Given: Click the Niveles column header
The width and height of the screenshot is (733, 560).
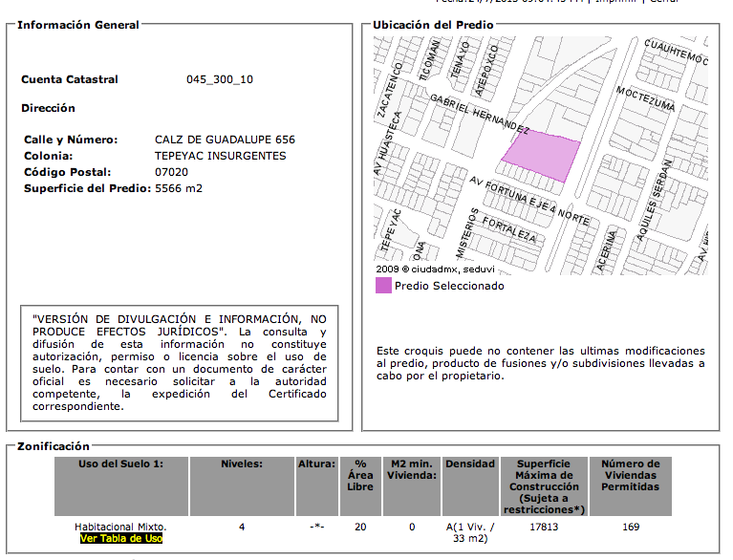Looking at the screenshot, I should coord(242,486).
